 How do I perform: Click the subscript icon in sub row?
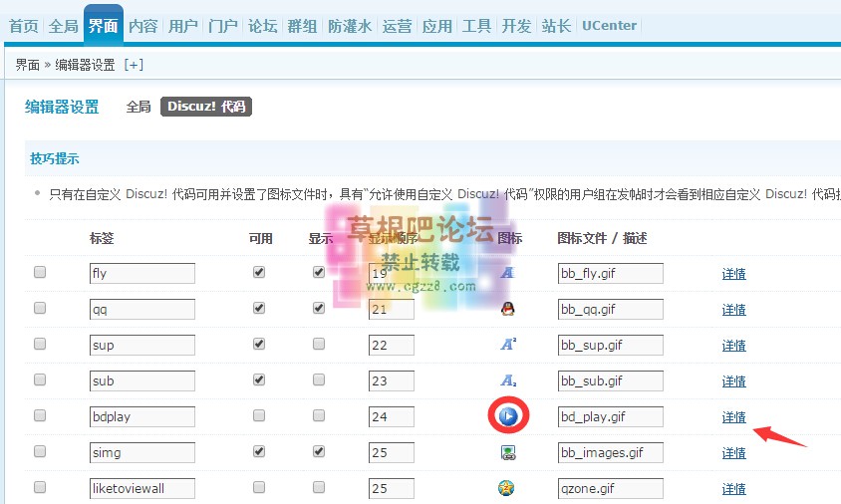click(508, 380)
